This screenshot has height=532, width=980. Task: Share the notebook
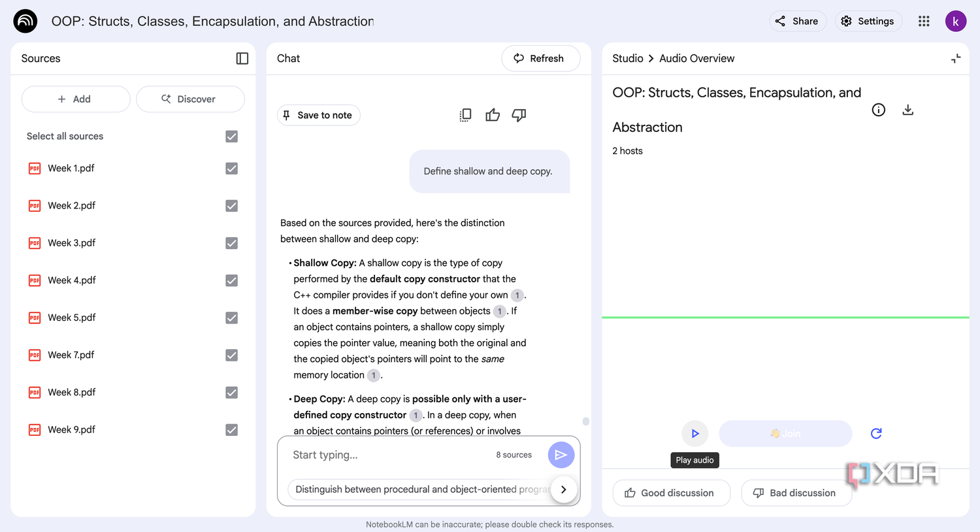coord(798,21)
